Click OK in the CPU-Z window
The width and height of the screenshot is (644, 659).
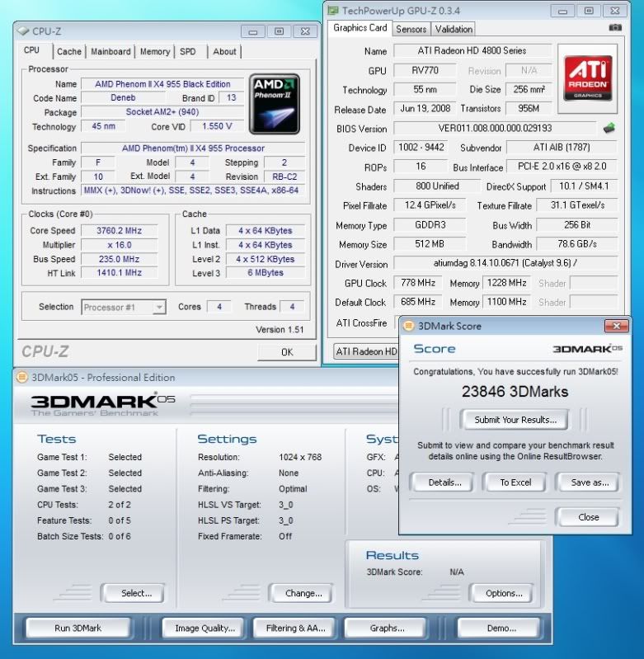[x=287, y=352]
